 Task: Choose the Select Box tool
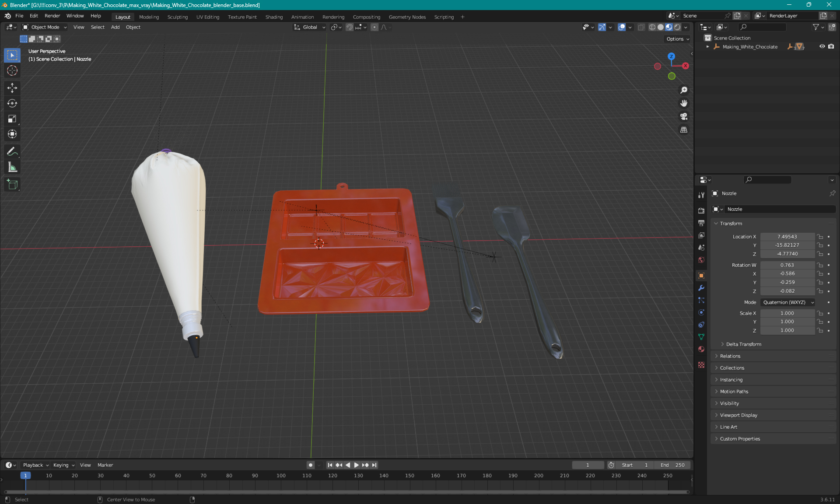(12, 55)
